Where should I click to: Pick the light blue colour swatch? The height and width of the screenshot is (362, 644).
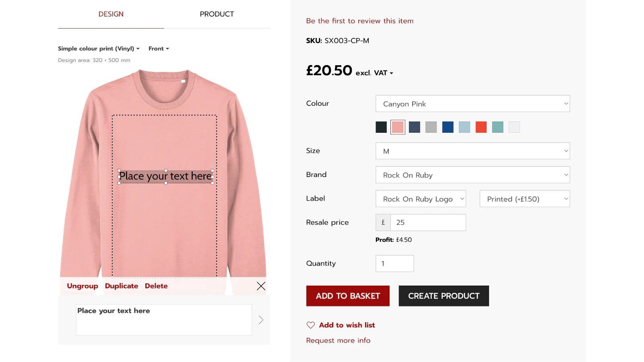(x=464, y=127)
